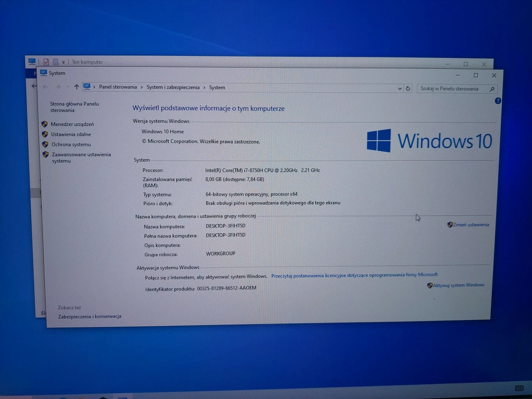532x399 pixels.
Task: Click Ten komputer window title icon
Action: click(32, 61)
